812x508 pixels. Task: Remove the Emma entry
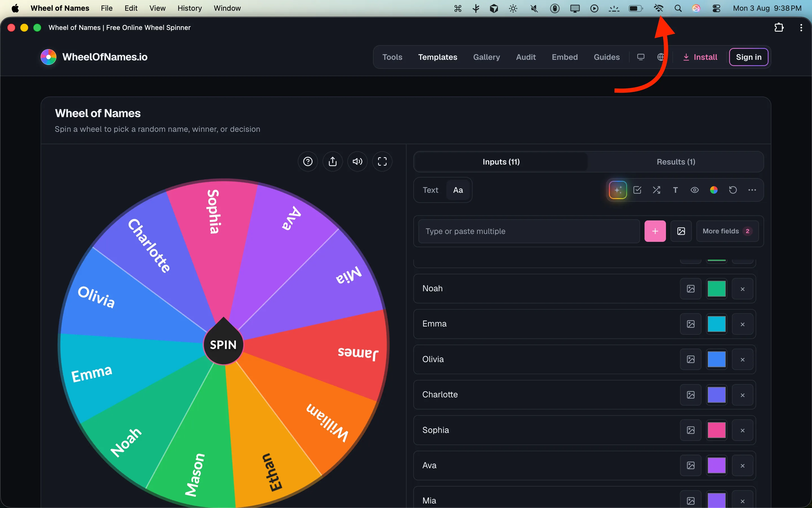(742, 324)
